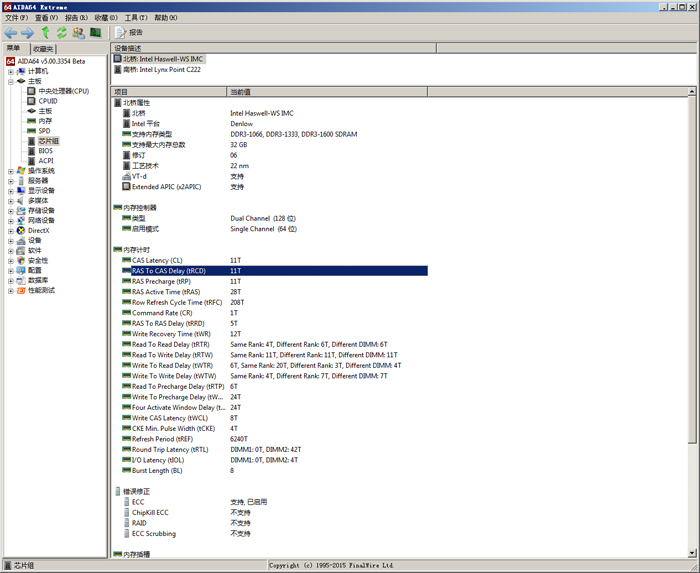Click the 安全性 shield tree icon
This screenshot has width=700, height=573.
pos(21,261)
